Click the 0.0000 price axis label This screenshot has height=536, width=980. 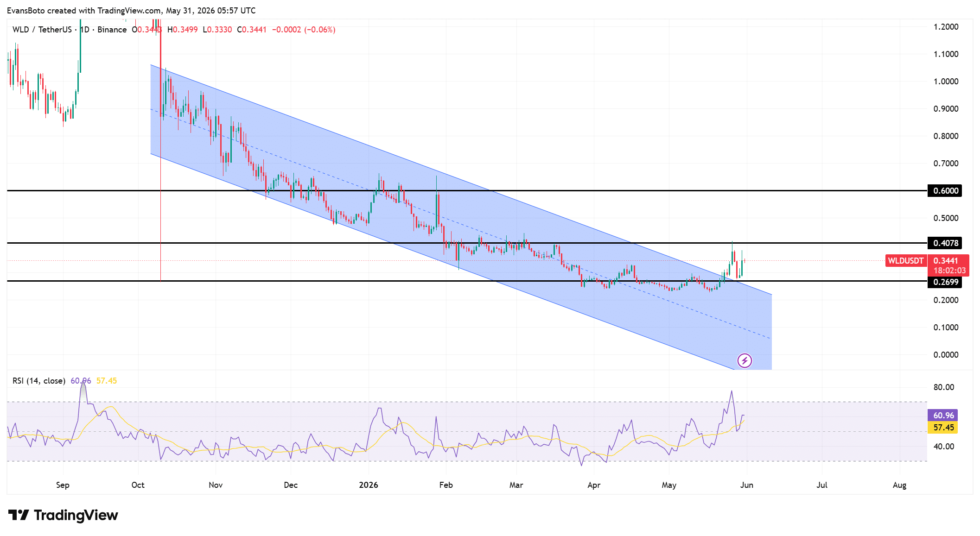tap(946, 355)
